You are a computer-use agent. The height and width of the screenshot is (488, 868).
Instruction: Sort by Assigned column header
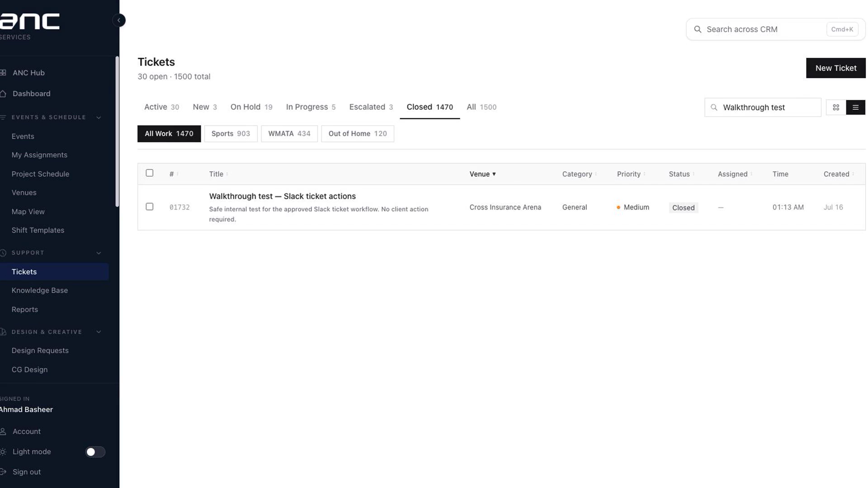tap(735, 174)
